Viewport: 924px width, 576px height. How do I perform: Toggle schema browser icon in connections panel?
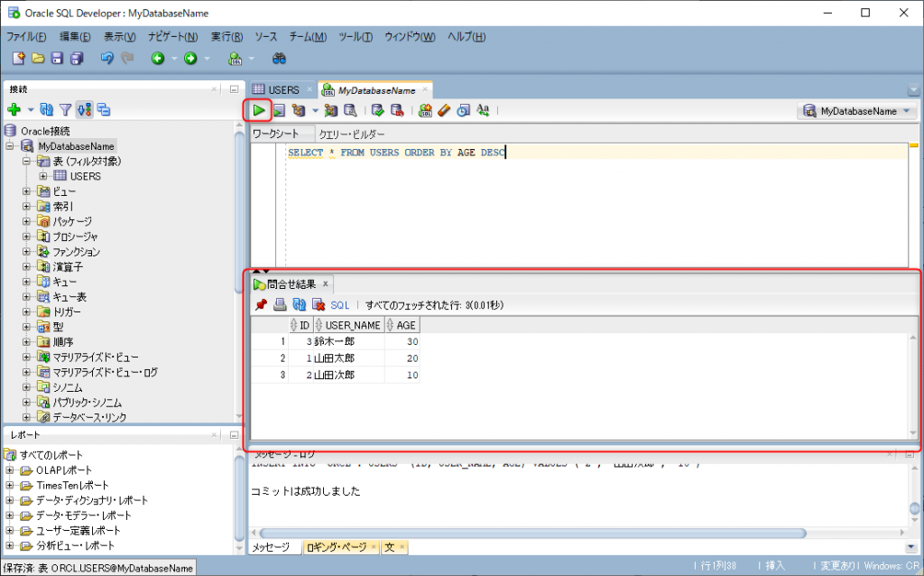pos(84,109)
